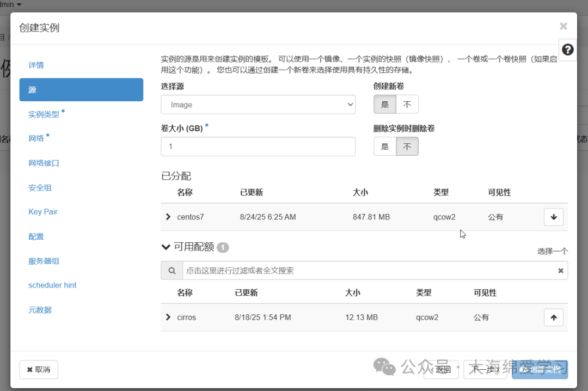The width and height of the screenshot is (588, 391).
Task: Set 创建新卷 to 不
Action: pos(408,104)
